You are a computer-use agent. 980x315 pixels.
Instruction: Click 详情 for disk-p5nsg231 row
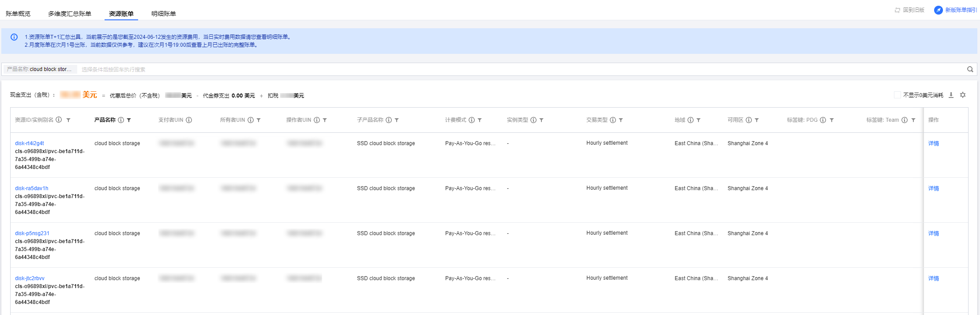933,233
